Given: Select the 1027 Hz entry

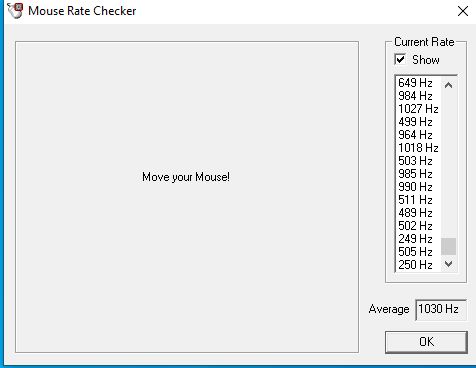Looking at the screenshot, I should coord(419,109).
